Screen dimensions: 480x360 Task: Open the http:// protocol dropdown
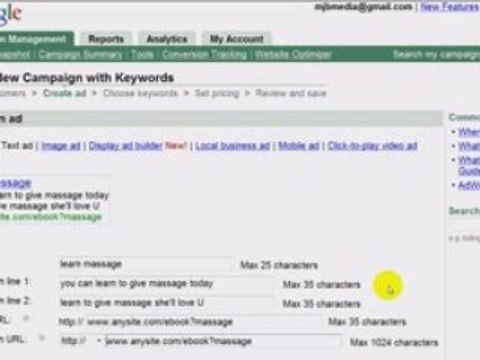tap(81, 341)
